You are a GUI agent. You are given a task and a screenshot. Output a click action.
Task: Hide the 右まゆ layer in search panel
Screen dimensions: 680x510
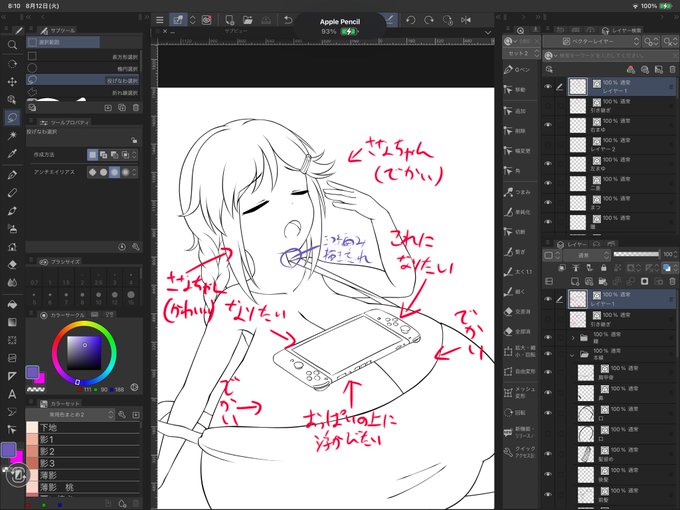click(548, 125)
